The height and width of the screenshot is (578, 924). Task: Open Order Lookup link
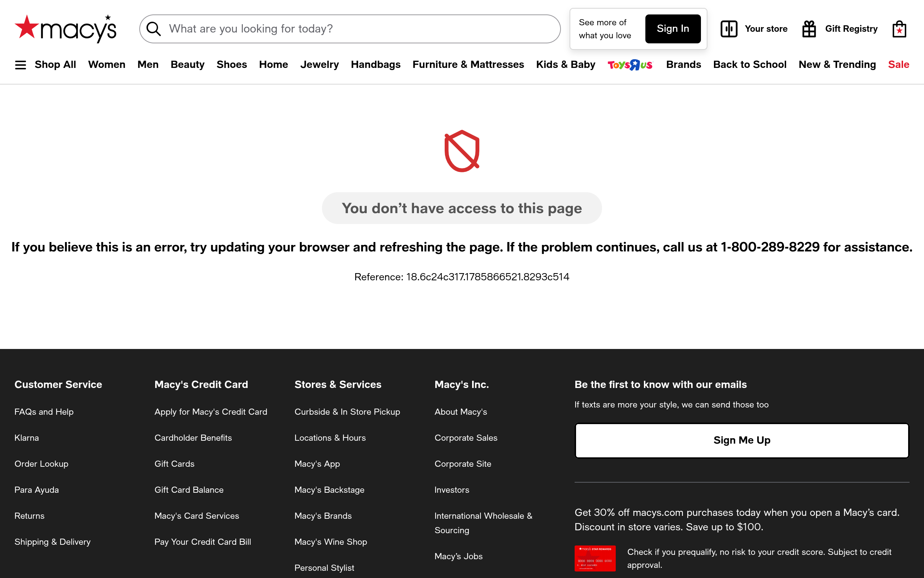click(x=41, y=464)
